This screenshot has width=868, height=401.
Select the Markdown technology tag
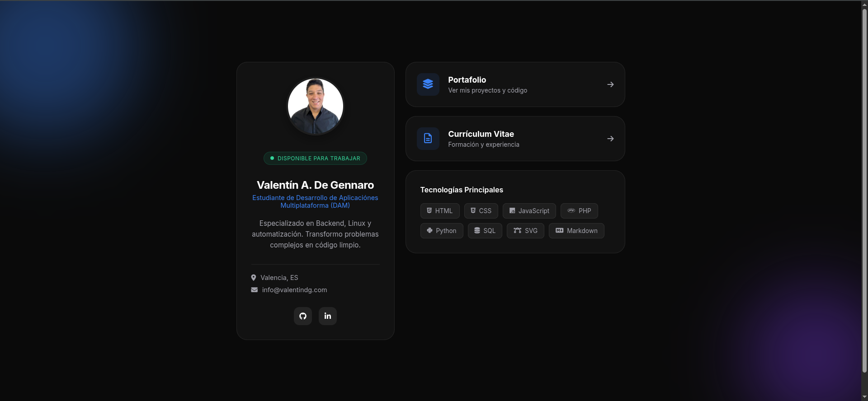tap(576, 231)
